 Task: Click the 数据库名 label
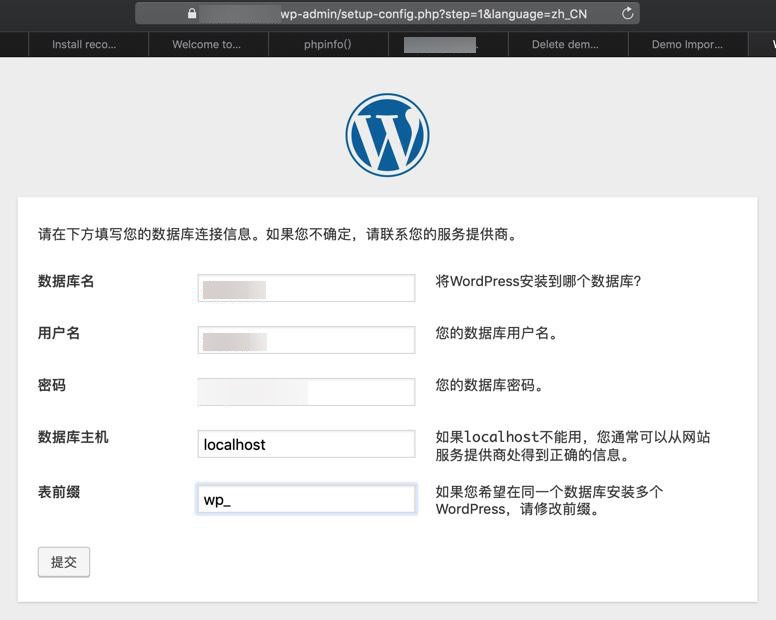pyautogui.click(x=66, y=281)
